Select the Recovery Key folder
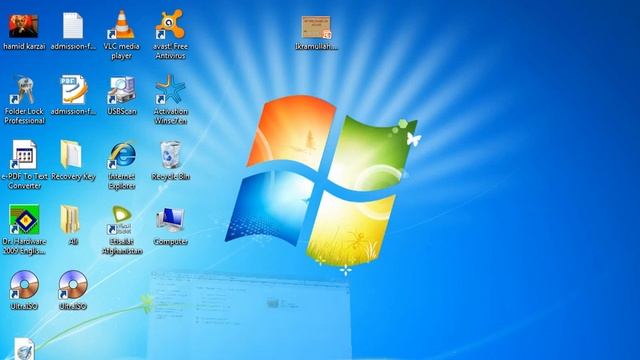This screenshot has height=360, width=640. (71, 154)
